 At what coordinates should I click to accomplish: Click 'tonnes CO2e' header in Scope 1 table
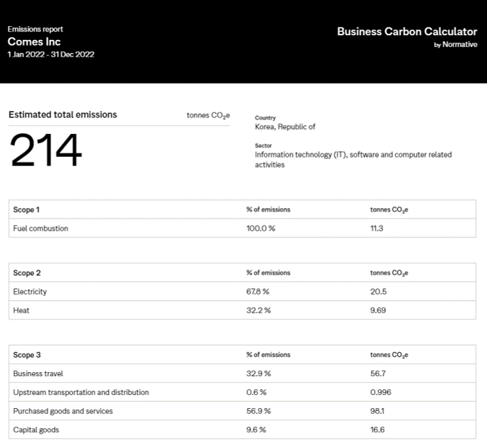pyautogui.click(x=389, y=210)
